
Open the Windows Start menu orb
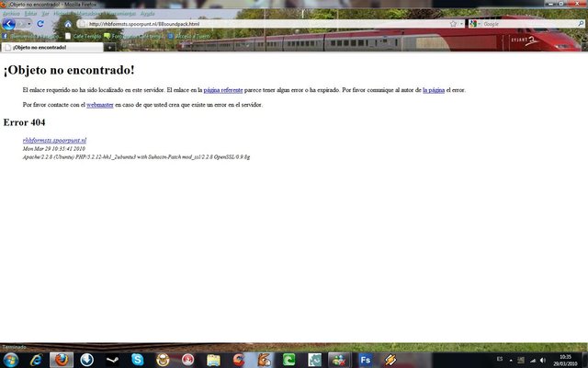pos(10,360)
